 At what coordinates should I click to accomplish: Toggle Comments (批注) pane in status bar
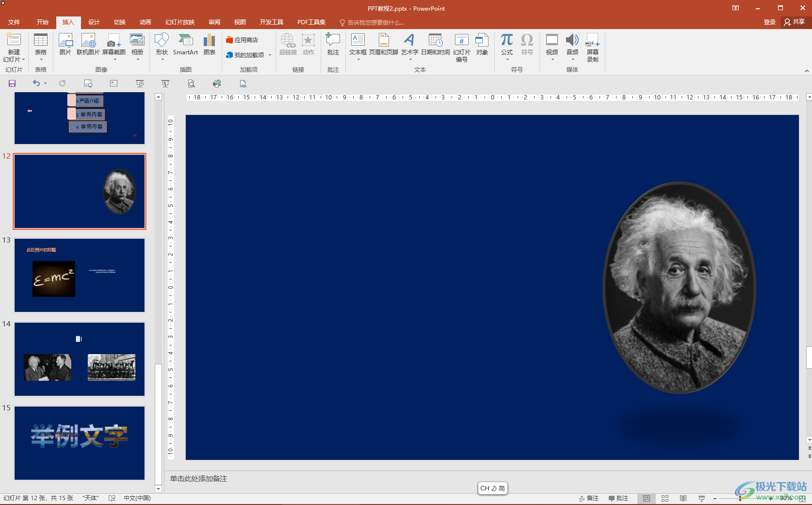pyautogui.click(x=618, y=498)
